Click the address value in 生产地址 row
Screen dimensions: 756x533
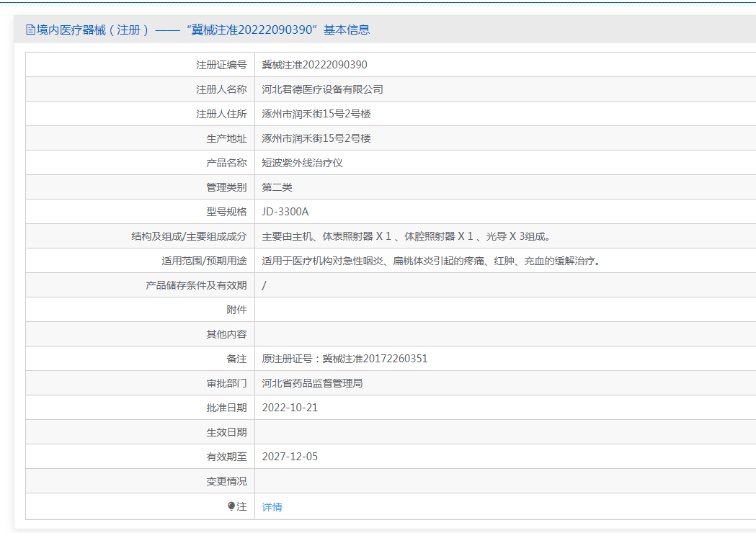(x=316, y=138)
